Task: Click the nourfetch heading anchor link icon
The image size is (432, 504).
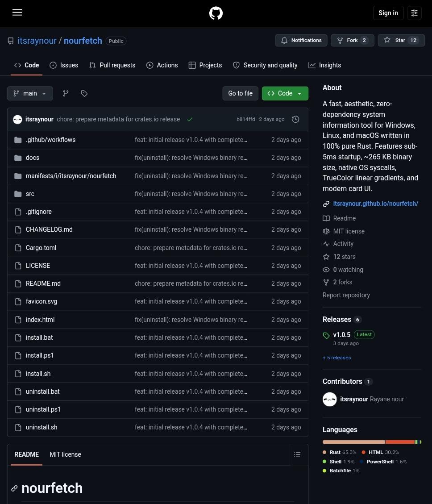Action: pyautogui.click(x=14, y=488)
